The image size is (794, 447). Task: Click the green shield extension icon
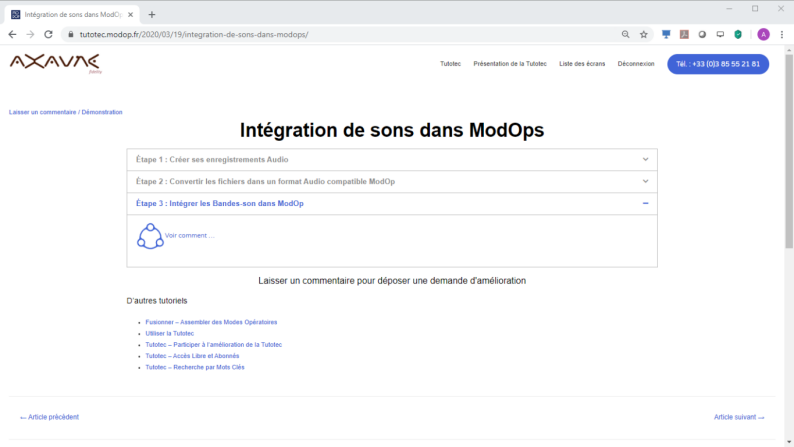click(x=738, y=34)
